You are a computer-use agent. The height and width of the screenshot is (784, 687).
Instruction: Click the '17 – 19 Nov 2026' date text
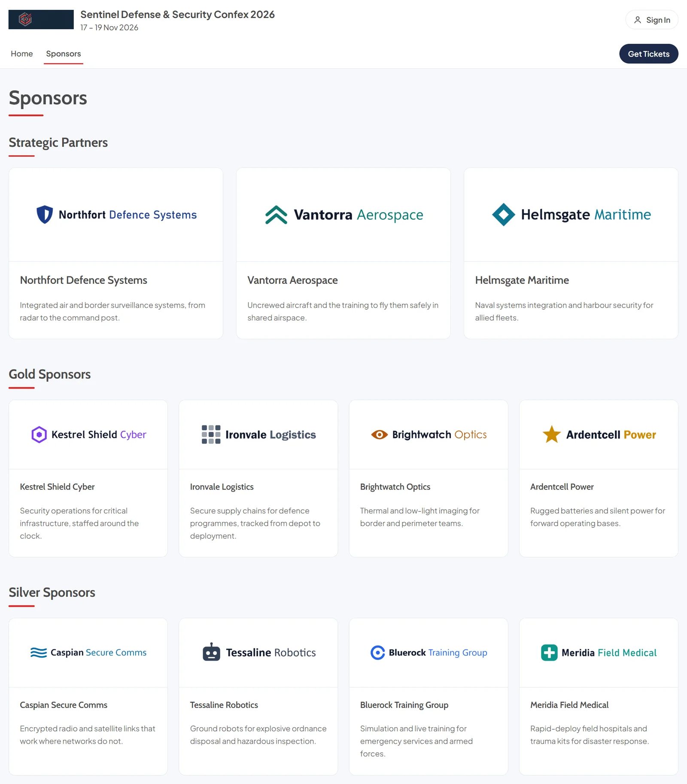click(109, 27)
